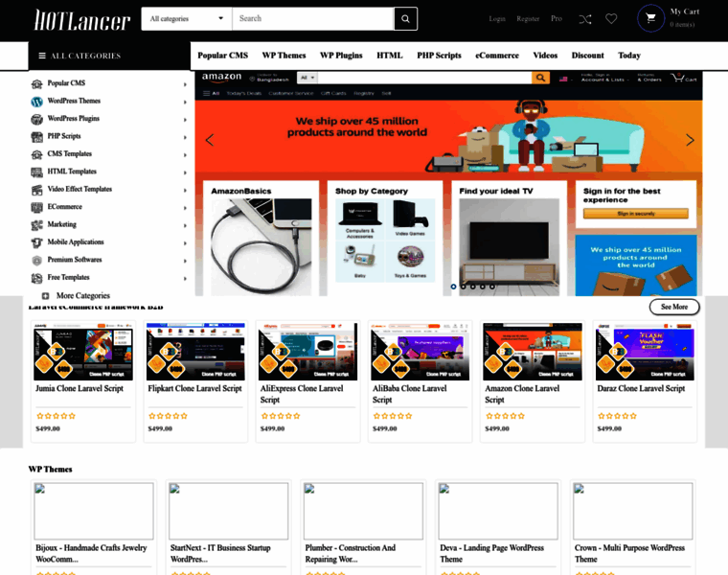
Task: Click the Login link
Action: pyautogui.click(x=497, y=18)
